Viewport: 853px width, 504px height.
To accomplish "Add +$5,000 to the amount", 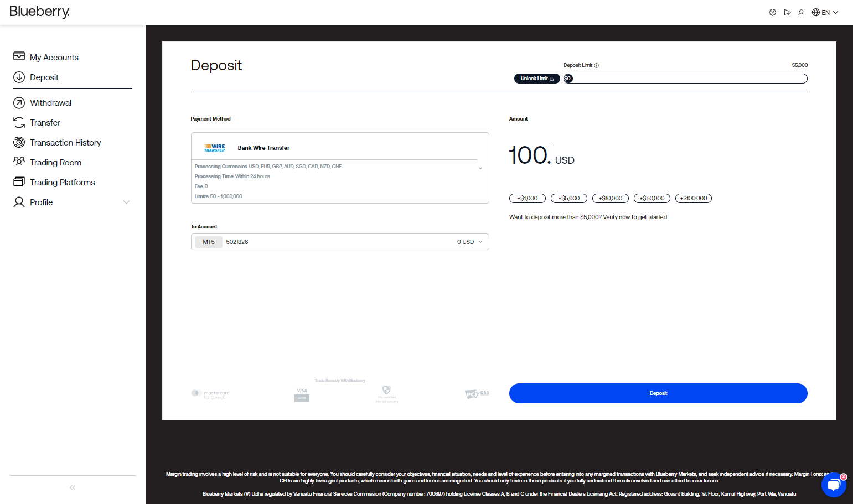I will [569, 198].
